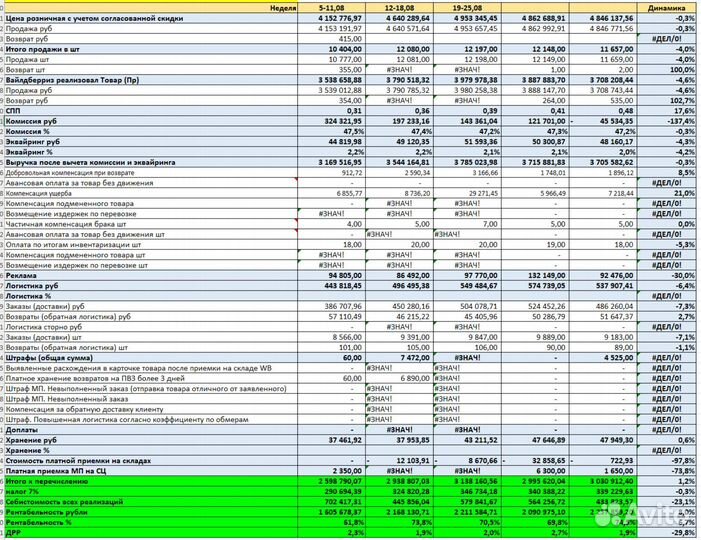
Task: Click the 'Неделя' header cell
Action: 282,7
